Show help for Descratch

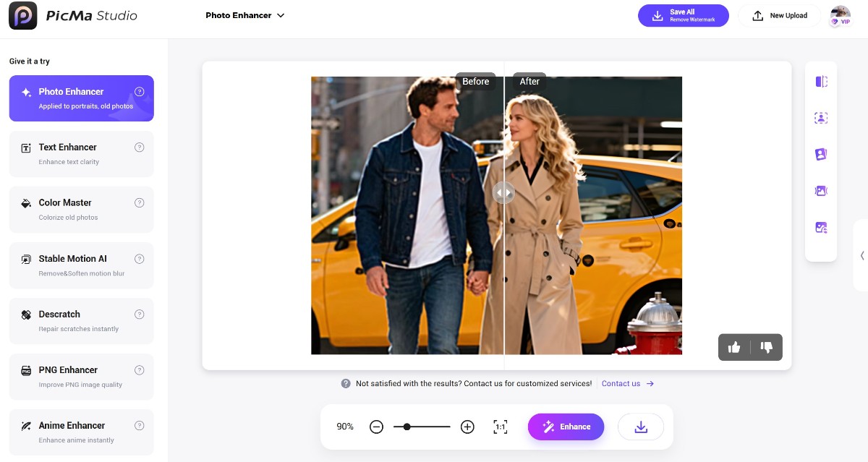pos(140,315)
